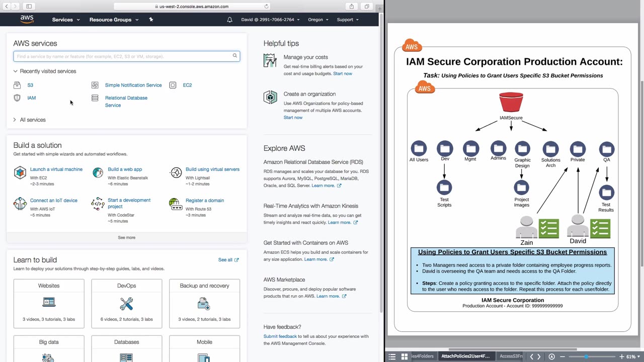This screenshot has width=644, height=362.
Task: Open the IAM service link
Action: click(32, 98)
